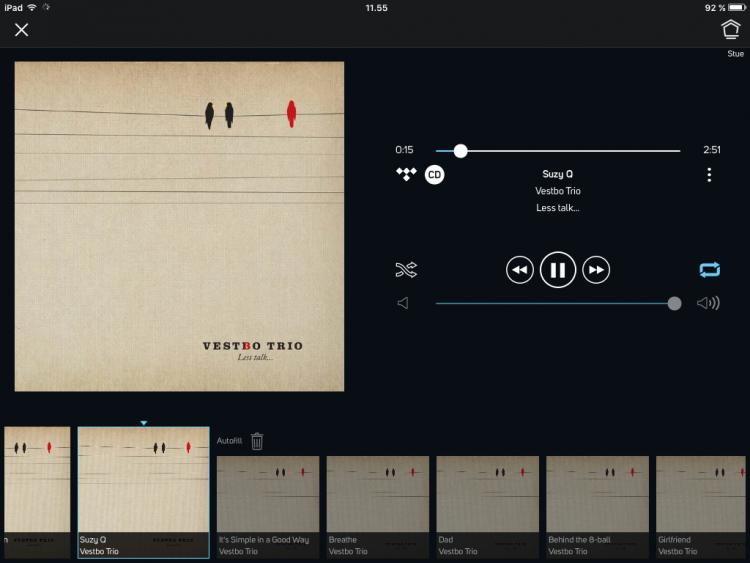
Task: Click the total duration 2:51
Action: pos(712,150)
